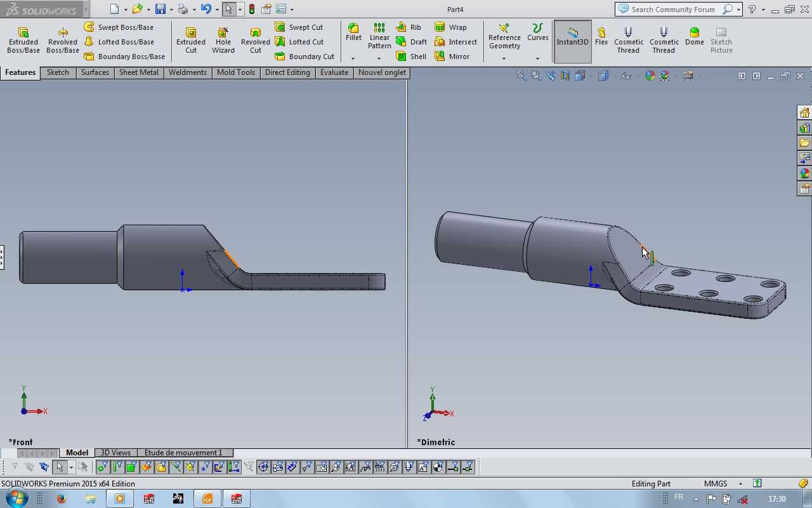The height and width of the screenshot is (508, 812).
Task: Select the Extruded Boss/Base tool
Action: 23,41
